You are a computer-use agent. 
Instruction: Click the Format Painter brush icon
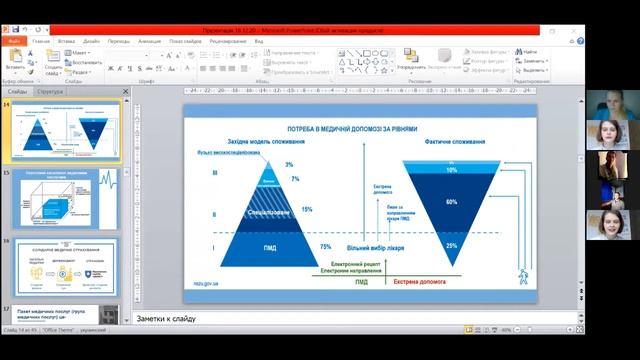[31, 72]
